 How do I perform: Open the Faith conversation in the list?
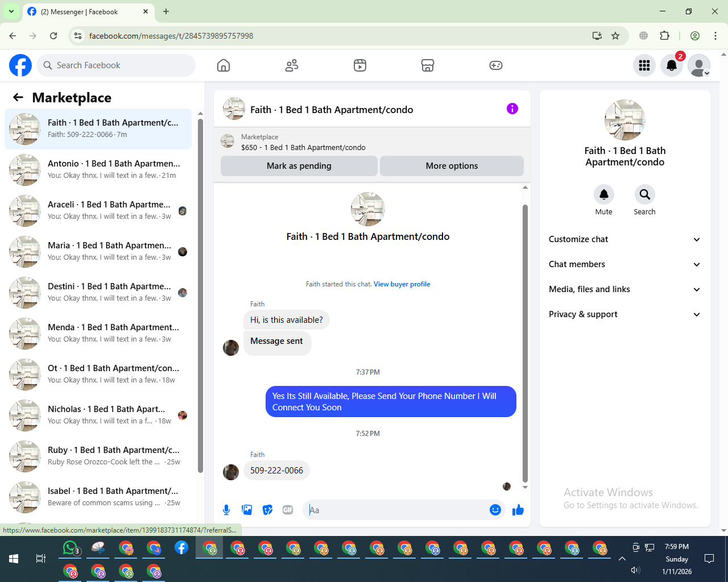98,129
